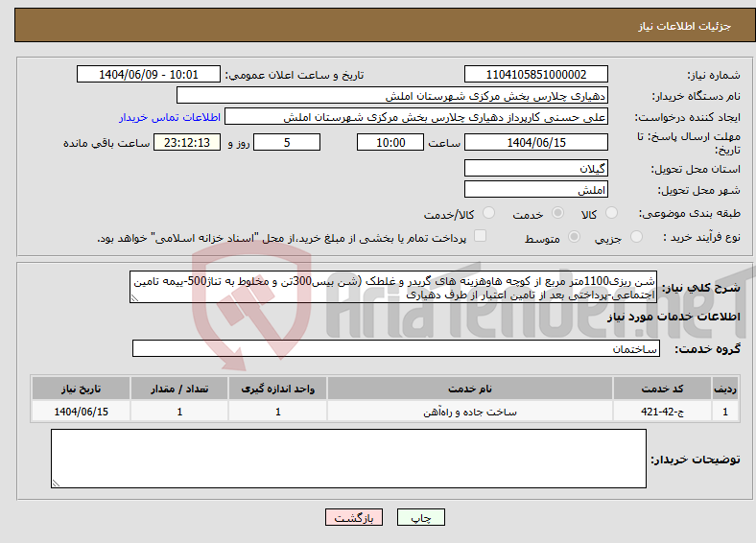
Task: Click the شماره نیاز number field
Action: [x=535, y=74]
